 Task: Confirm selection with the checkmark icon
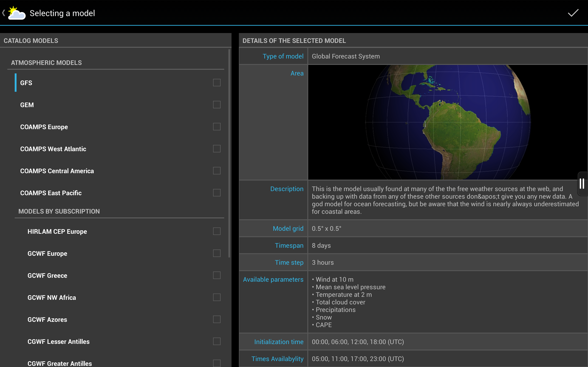pos(573,13)
